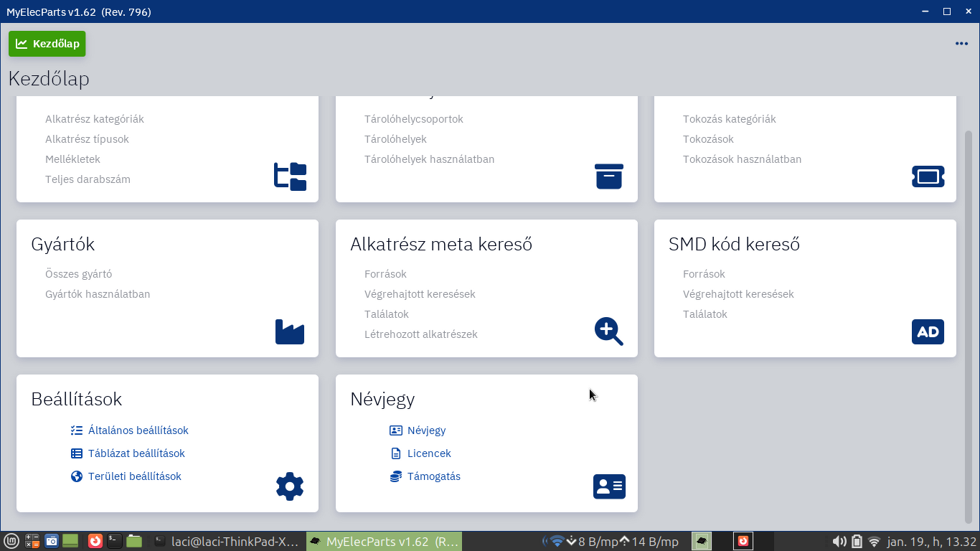Click the Mellékletek entry
Screen dimensions: 980x551
[x=72, y=159]
